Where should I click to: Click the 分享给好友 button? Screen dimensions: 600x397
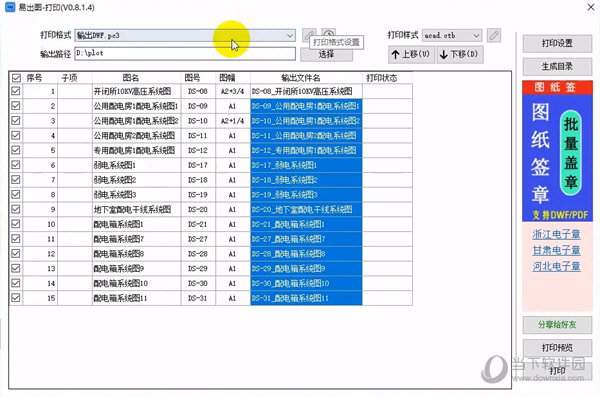[x=557, y=325]
